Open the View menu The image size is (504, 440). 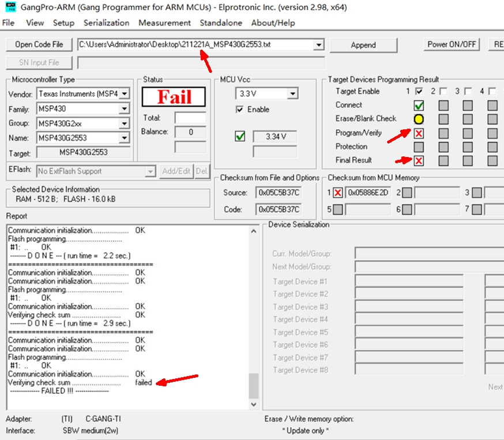click(35, 23)
